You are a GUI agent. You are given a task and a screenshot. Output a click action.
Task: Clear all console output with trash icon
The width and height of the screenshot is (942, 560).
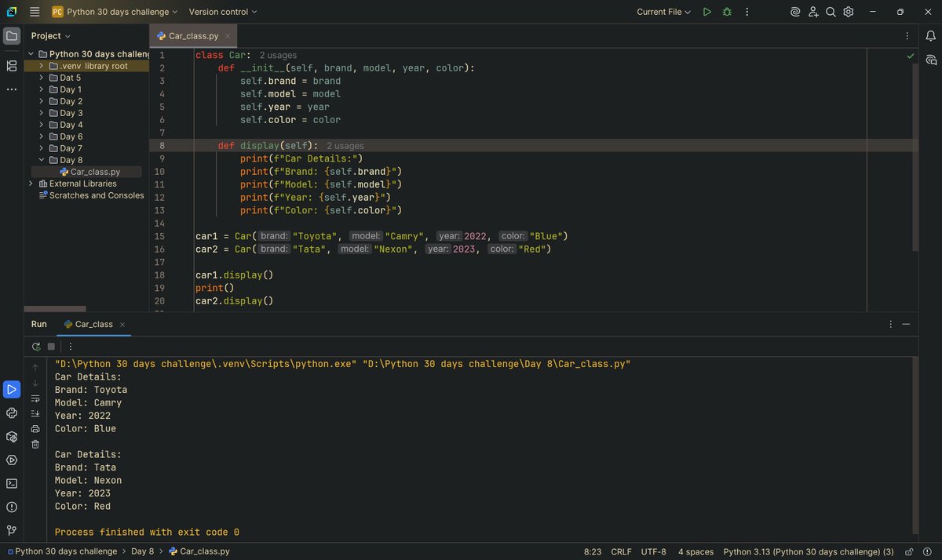tap(35, 444)
